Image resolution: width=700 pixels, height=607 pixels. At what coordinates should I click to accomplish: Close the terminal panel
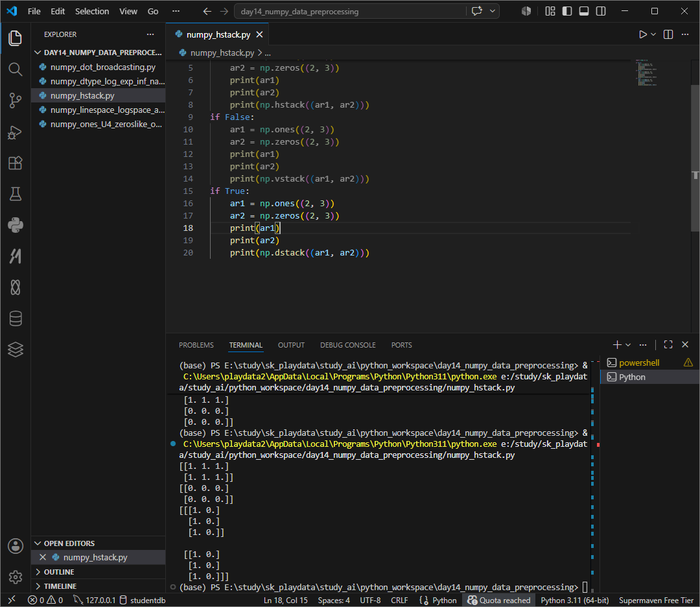pos(685,344)
